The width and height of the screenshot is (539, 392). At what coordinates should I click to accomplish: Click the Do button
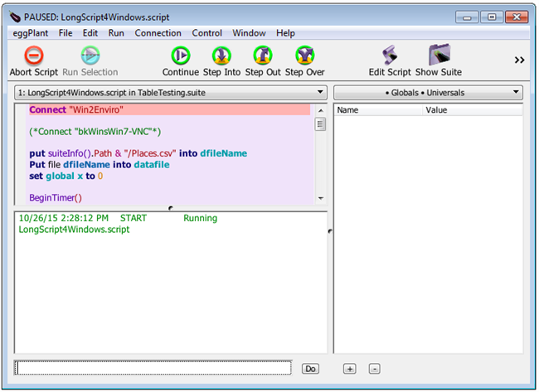coord(310,368)
